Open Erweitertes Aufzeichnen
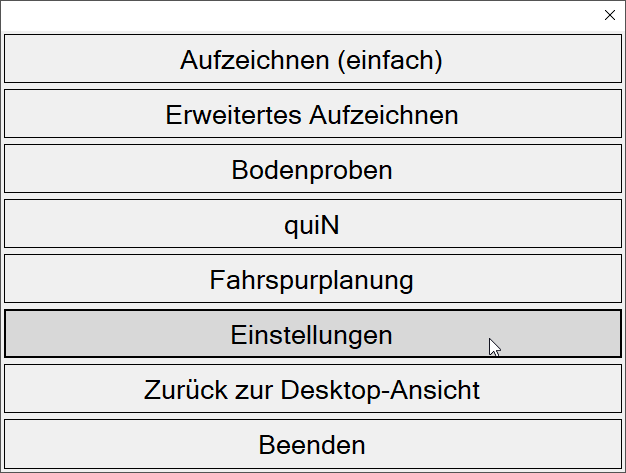 pos(312,115)
